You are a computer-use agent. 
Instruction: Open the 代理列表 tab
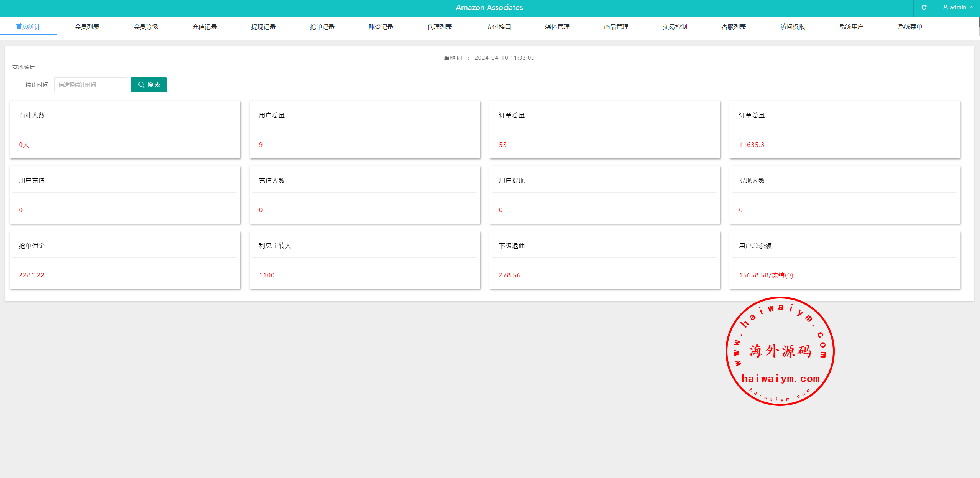coord(440,26)
